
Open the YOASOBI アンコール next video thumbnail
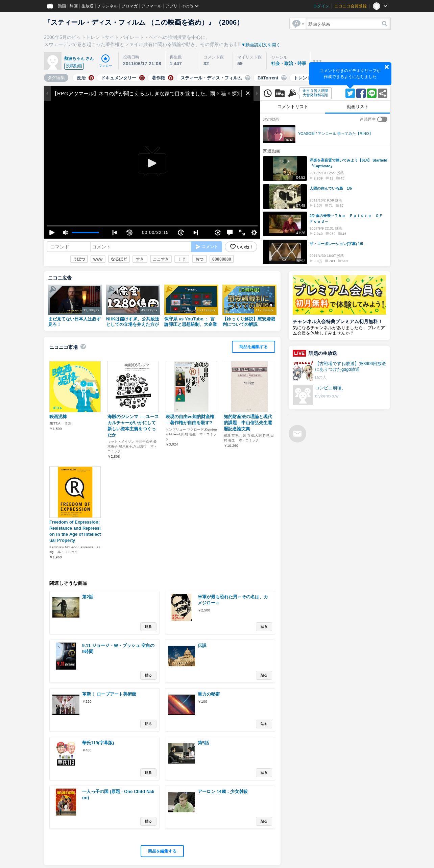[x=279, y=134]
